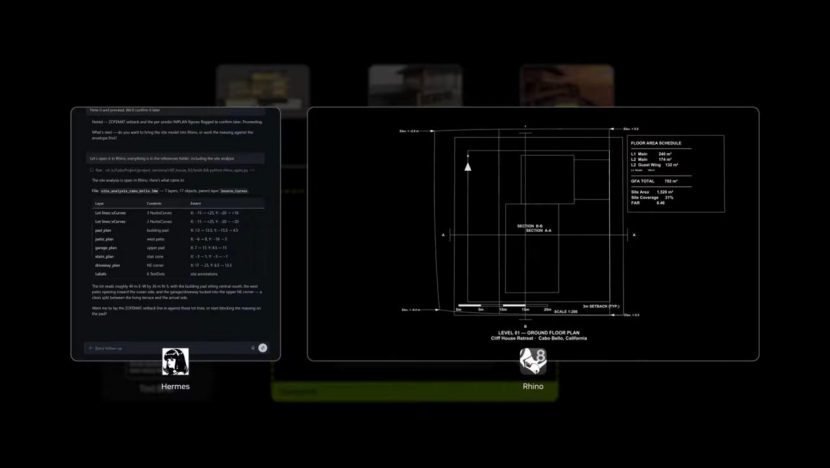Click the 'site annotations' extent cell
The height and width of the screenshot is (468, 830).
click(x=204, y=274)
